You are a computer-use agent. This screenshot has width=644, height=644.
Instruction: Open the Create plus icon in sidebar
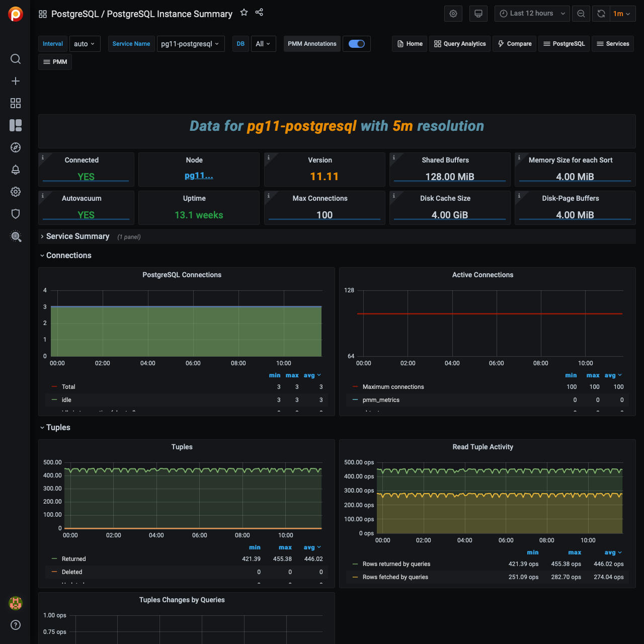click(16, 81)
